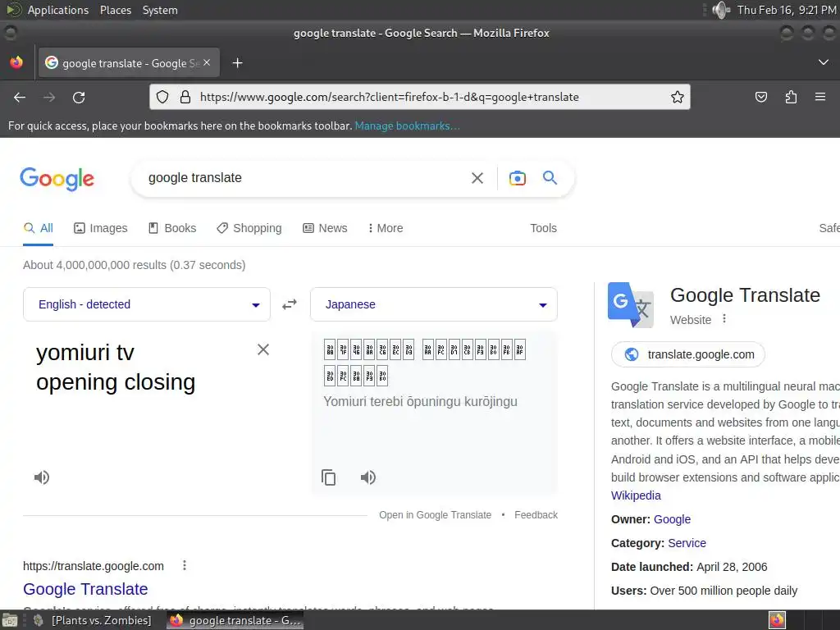840x630 pixels.
Task: Open Firefox View icon at tab bar start
Action: tap(16, 62)
